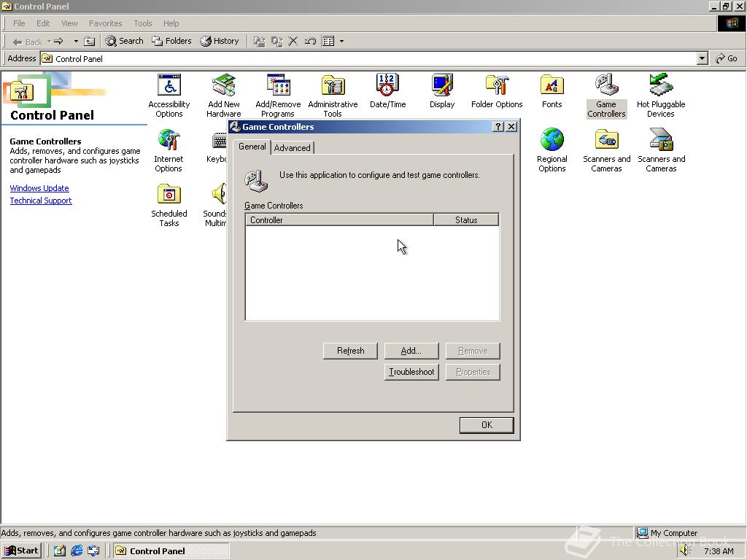Open the File menu
Viewport: 747px width, 560px height.
[x=19, y=23]
